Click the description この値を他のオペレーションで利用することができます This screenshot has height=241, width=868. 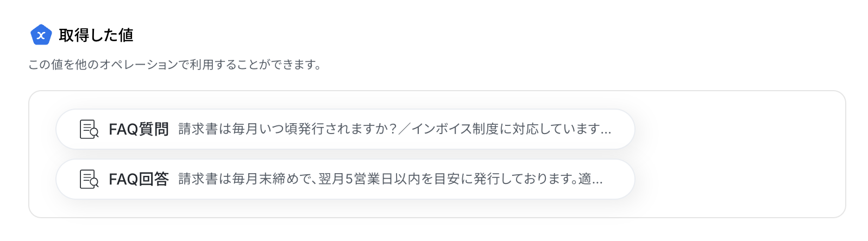pyautogui.click(x=174, y=65)
